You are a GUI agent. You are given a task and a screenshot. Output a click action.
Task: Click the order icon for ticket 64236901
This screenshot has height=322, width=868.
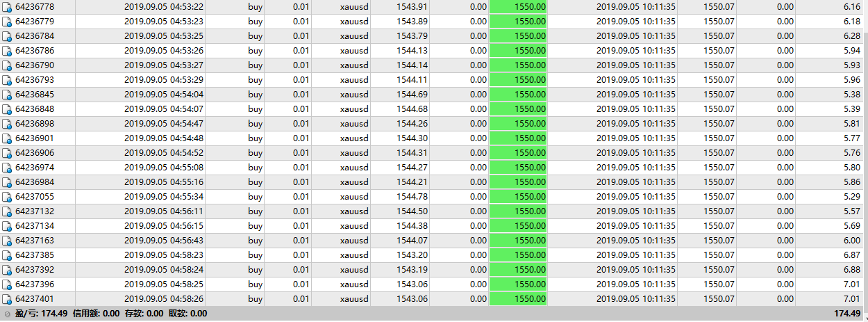pyautogui.click(x=7, y=138)
